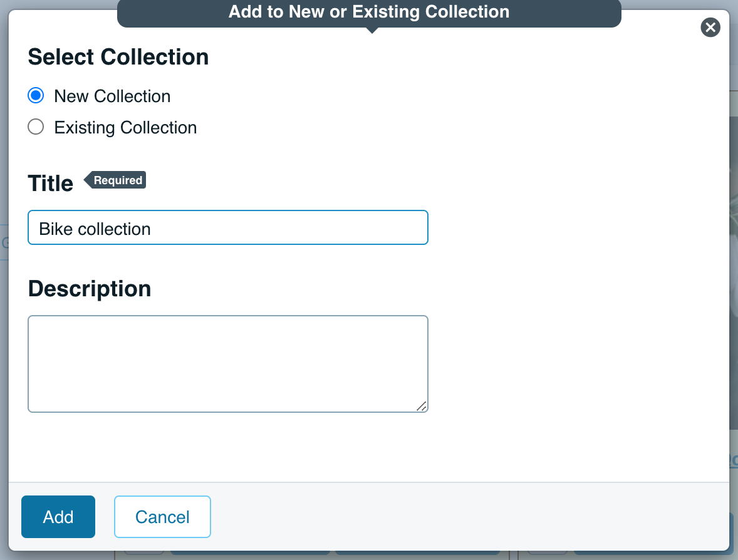This screenshot has height=560, width=738.
Task: Click the 'Add to New or Existing Collection' tooltip
Action: point(369,13)
